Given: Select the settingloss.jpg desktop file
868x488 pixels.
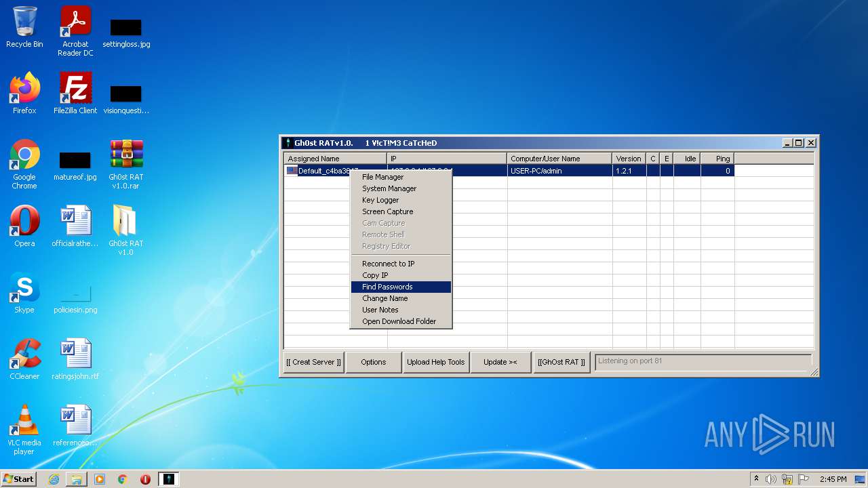Looking at the screenshot, I should [126, 31].
